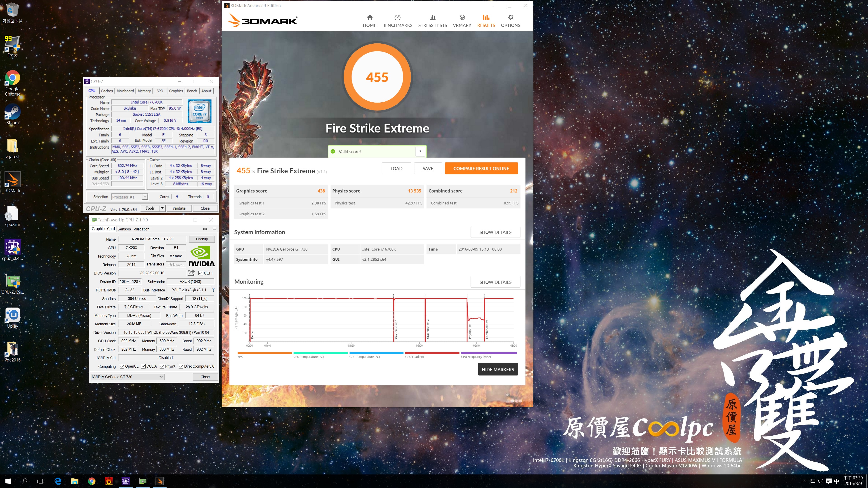Click HIDE MARKERS button
The height and width of the screenshot is (488, 868).
coord(498,369)
